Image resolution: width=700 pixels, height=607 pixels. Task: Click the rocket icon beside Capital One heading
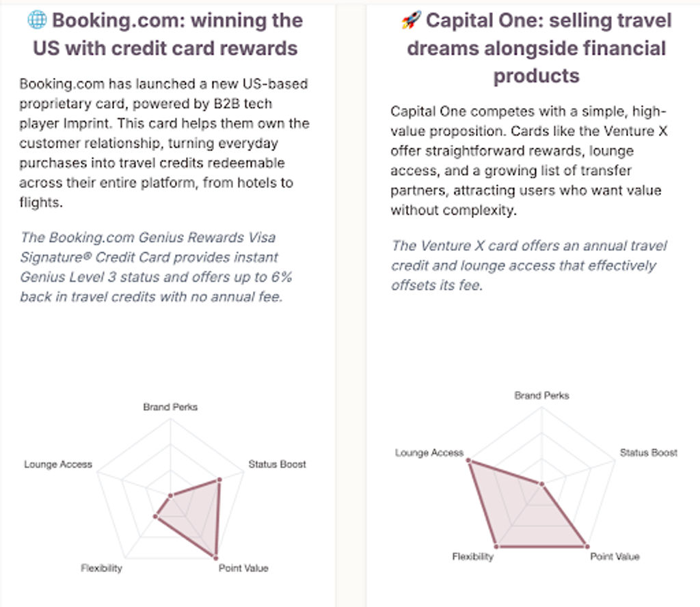pyautogui.click(x=411, y=20)
